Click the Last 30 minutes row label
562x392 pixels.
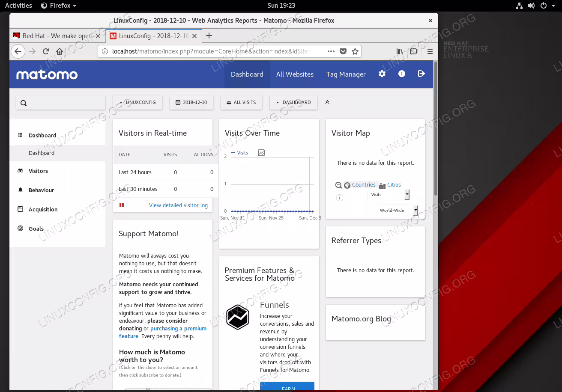tap(138, 189)
